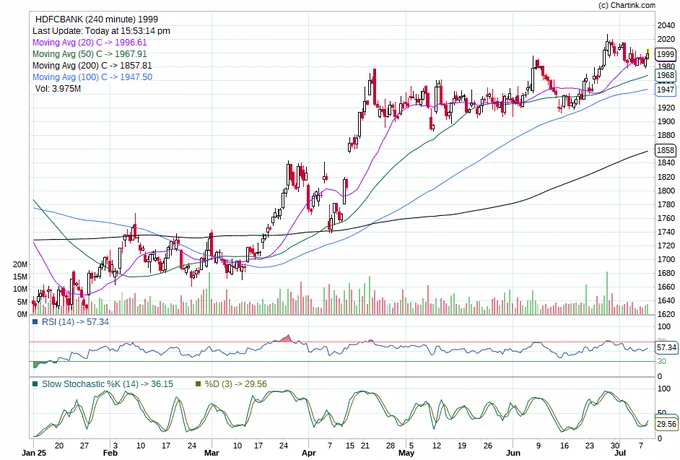
Task: Click the 1800 price axis label
Action: pyautogui.click(x=666, y=190)
